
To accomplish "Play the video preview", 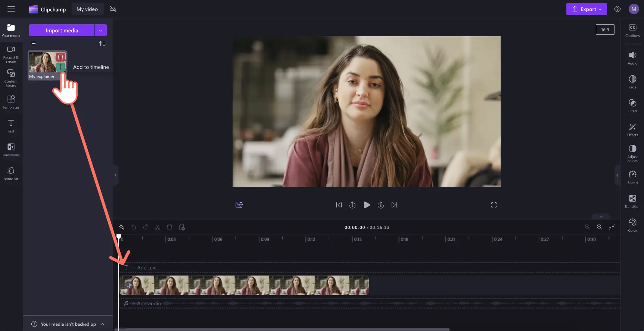I will point(367,205).
